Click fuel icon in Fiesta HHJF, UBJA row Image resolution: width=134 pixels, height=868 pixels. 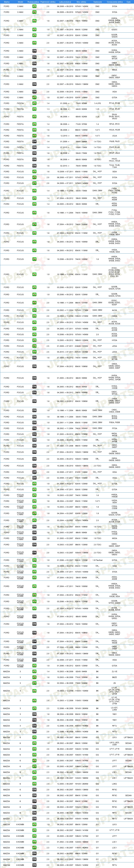click(34, 153)
